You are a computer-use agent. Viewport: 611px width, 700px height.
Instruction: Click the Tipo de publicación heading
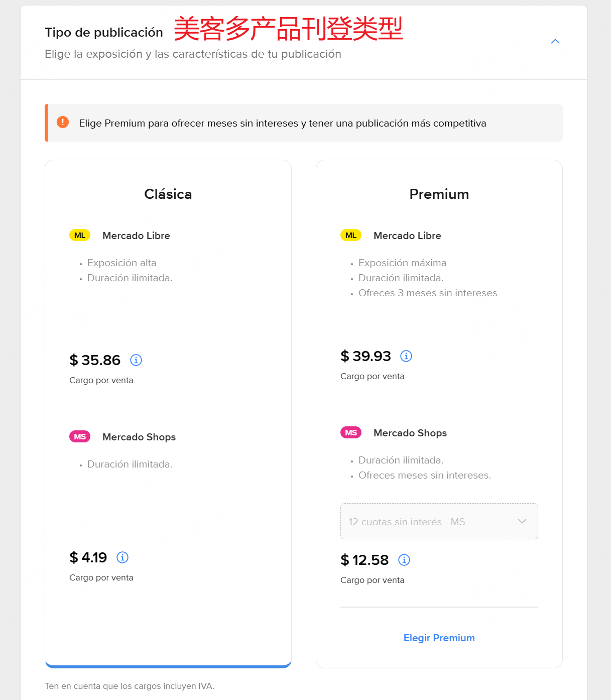click(104, 33)
